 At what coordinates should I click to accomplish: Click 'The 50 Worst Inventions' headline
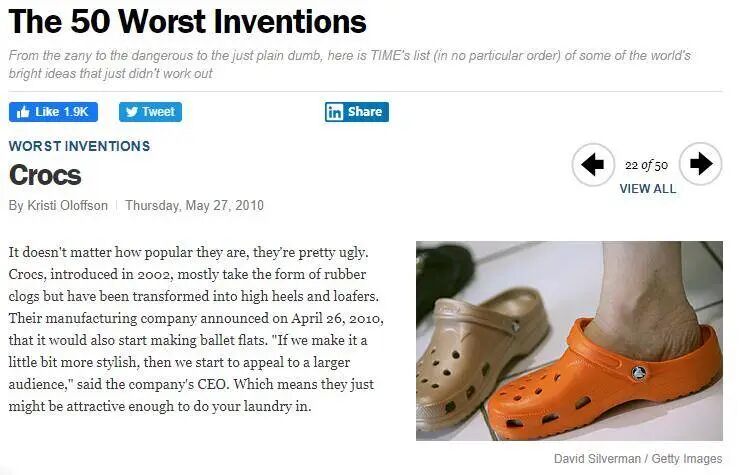click(x=188, y=21)
